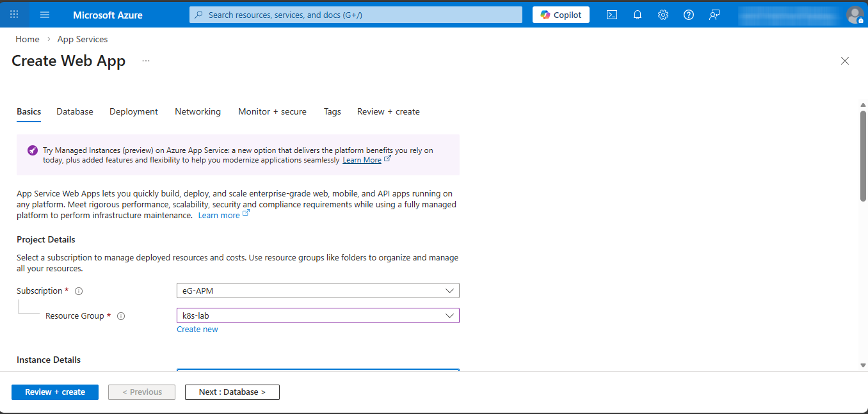Expand the Subscription dropdown
Viewport: 868px width, 414px height.
click(318, 291)
